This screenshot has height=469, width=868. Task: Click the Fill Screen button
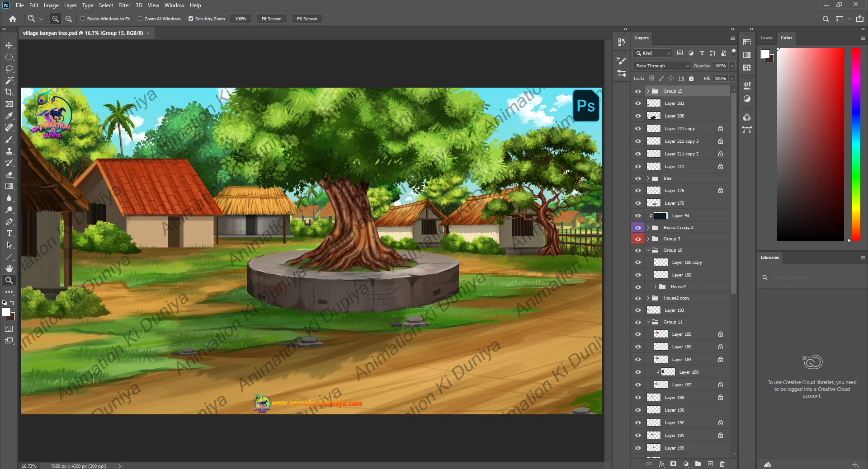tap(307, 19)
